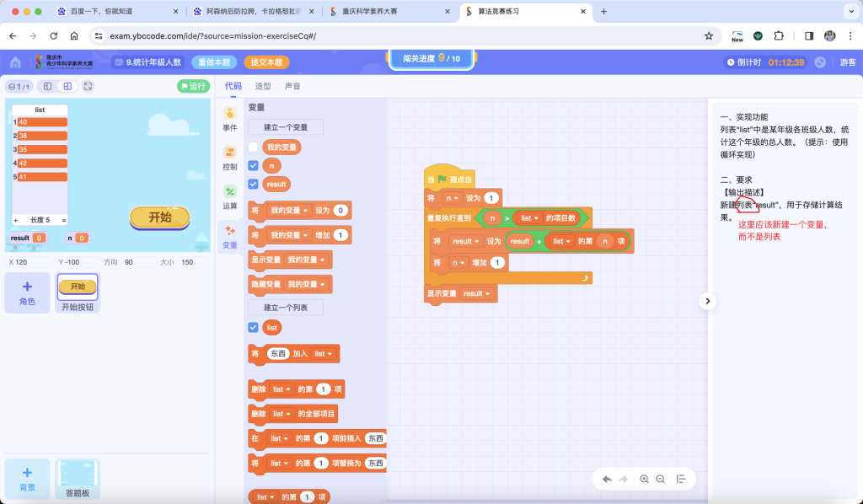Switch to large stage layout icon
863x504 pixels.
click(x=67, y=86)
